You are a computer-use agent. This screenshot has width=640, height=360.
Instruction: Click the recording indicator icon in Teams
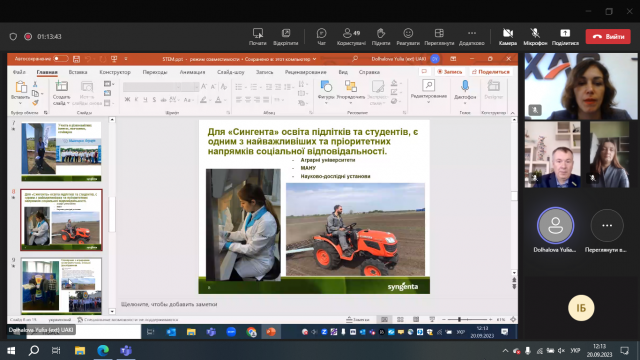[x=28, y=36]
